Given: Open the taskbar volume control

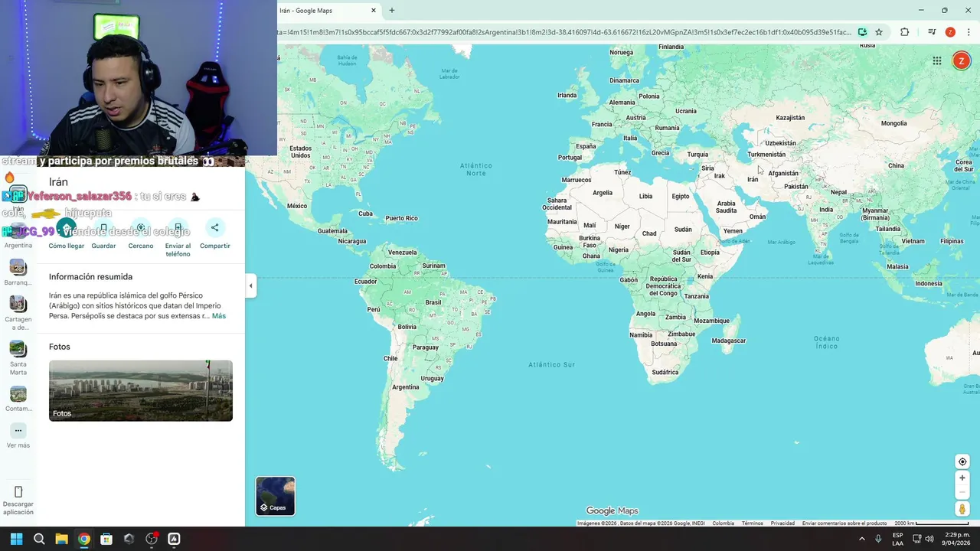Looking at the screenshot, I should click(929, 539).
